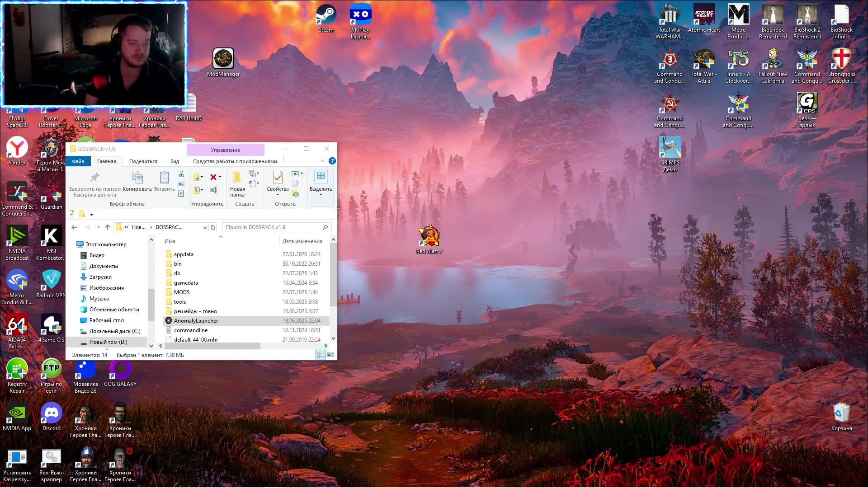Viewport: 868px width, 488px height.
Task: Expand the Свойства dropdown arrow
Action: (x=278, y=195)
